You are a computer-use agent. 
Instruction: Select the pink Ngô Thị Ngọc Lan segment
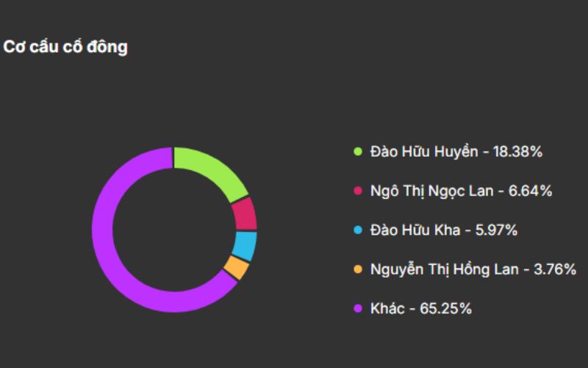click(245, 213)
